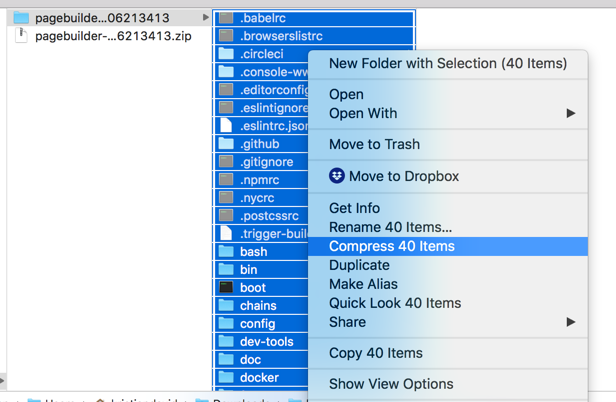This screenshot has width=616, height=402.
Task: Select the .eslintrc.json document icon
Action: [226, 125]
